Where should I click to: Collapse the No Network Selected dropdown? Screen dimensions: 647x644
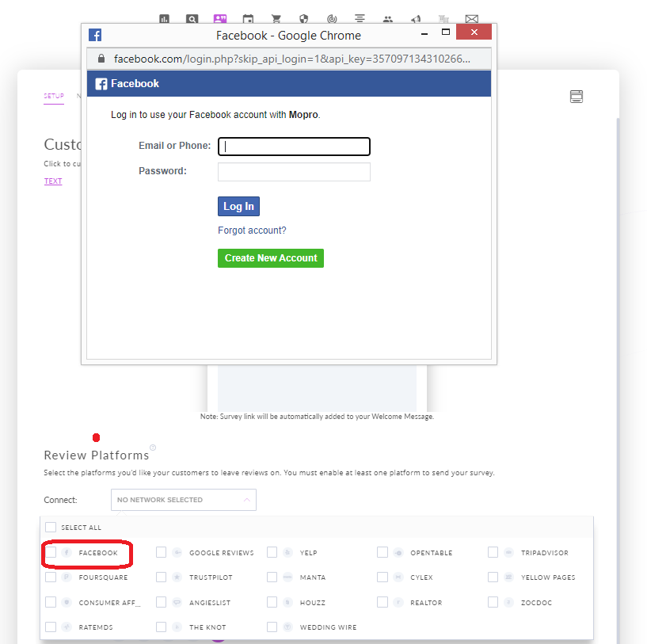pyautogui.click(x=184, y=500)
